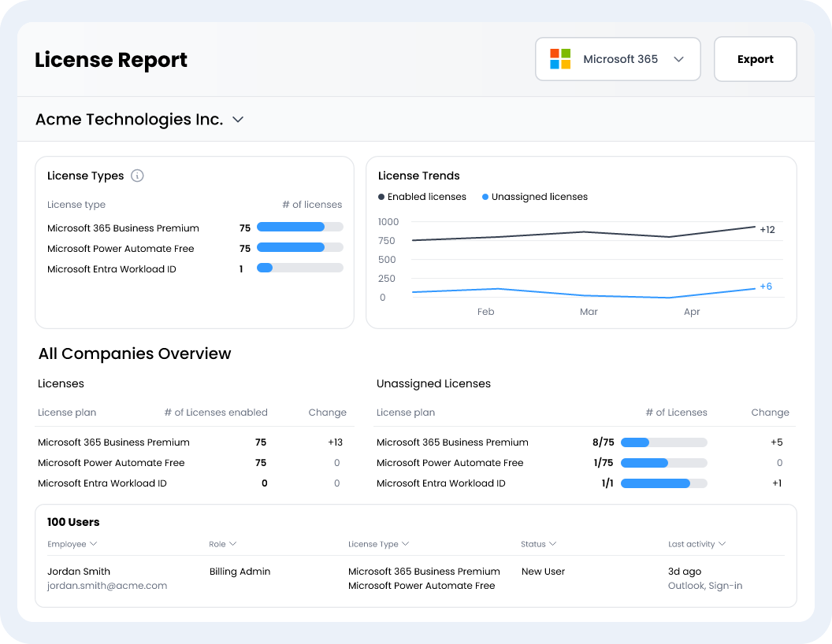The image size is (832, 644).
Task: Click the +6 unassigned licenses trend label
Action: tap(765, 287)
